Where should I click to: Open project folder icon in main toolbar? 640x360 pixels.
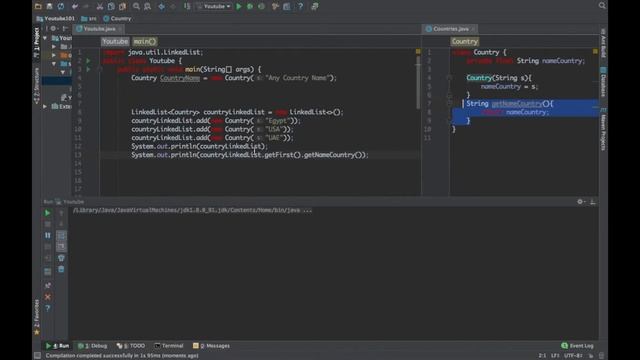[x=38, y=6]
